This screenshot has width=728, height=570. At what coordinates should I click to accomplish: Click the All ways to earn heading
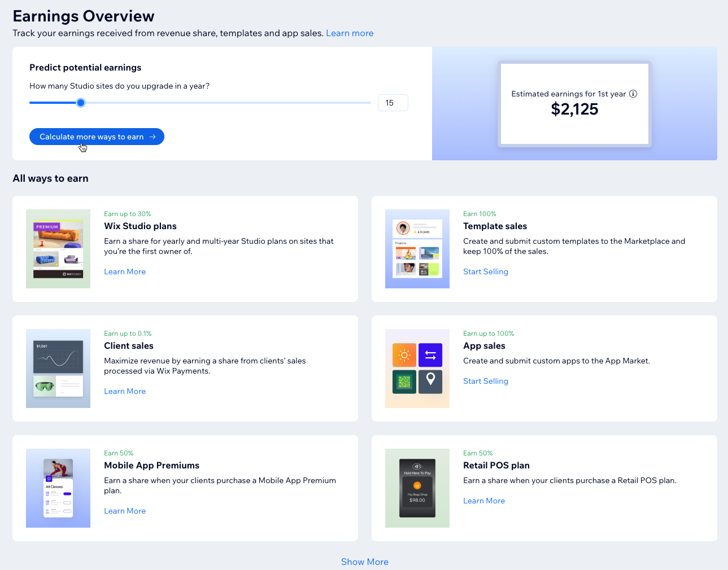[51, 178]
